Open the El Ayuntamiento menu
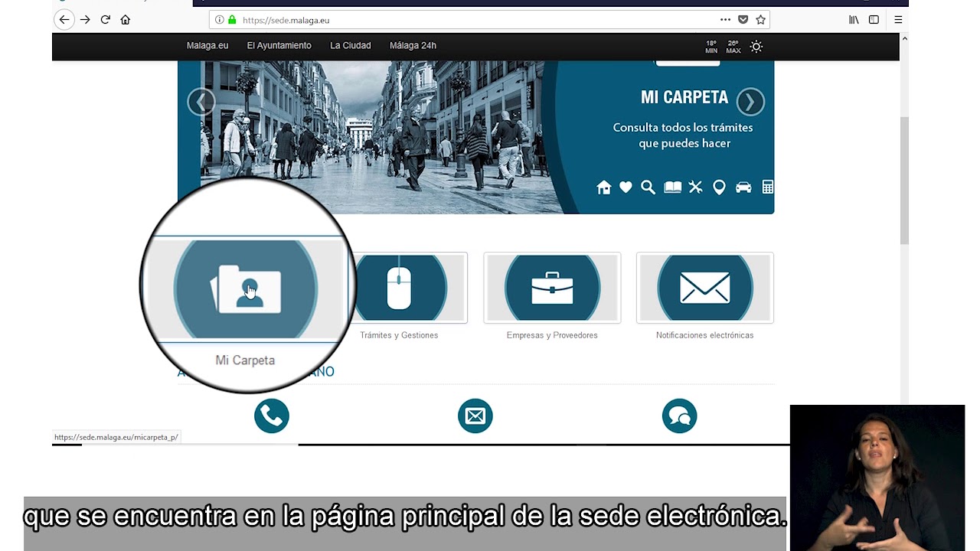980x551 pixels. click(x=279, y=46)
